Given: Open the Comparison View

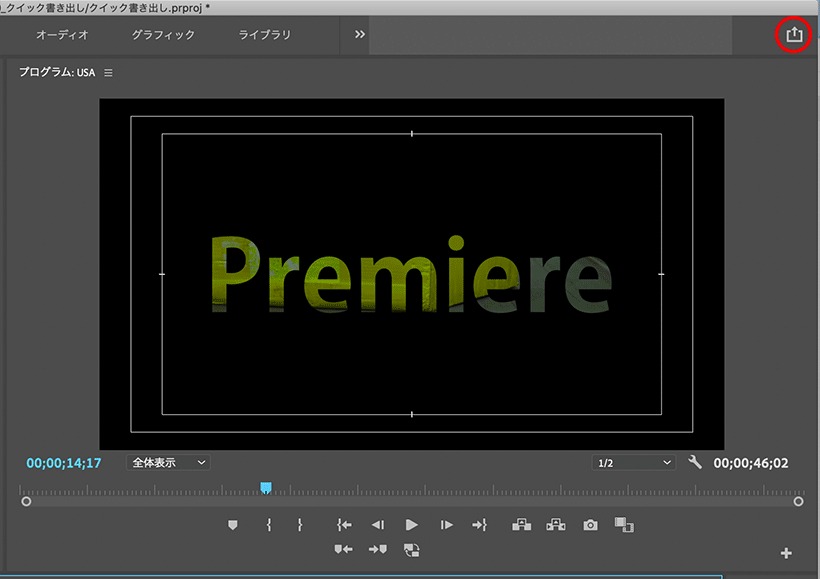Looking at the screenshot, I should 624,525.
